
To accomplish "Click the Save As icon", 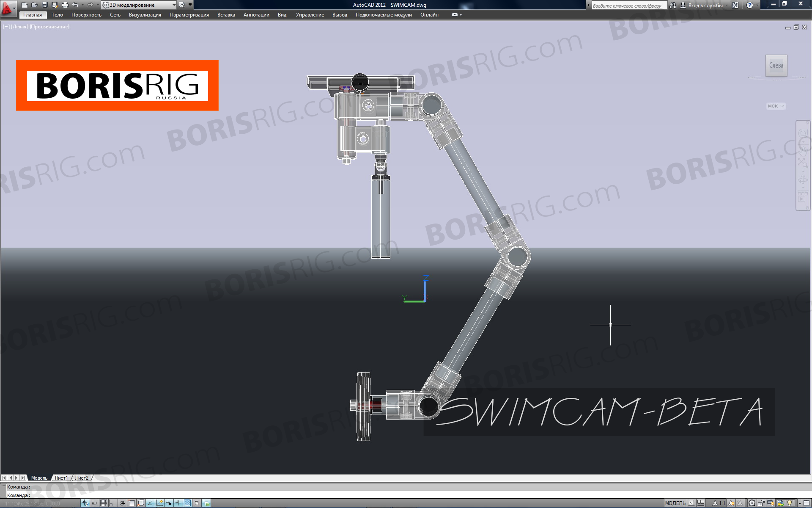I will coord(55,5).
